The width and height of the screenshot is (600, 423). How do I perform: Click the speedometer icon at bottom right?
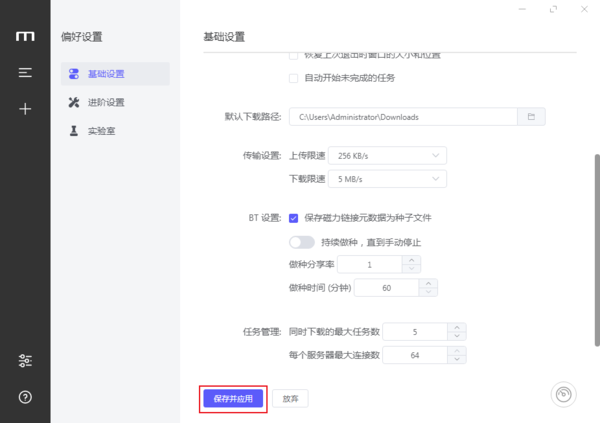[x=565, y=394]
